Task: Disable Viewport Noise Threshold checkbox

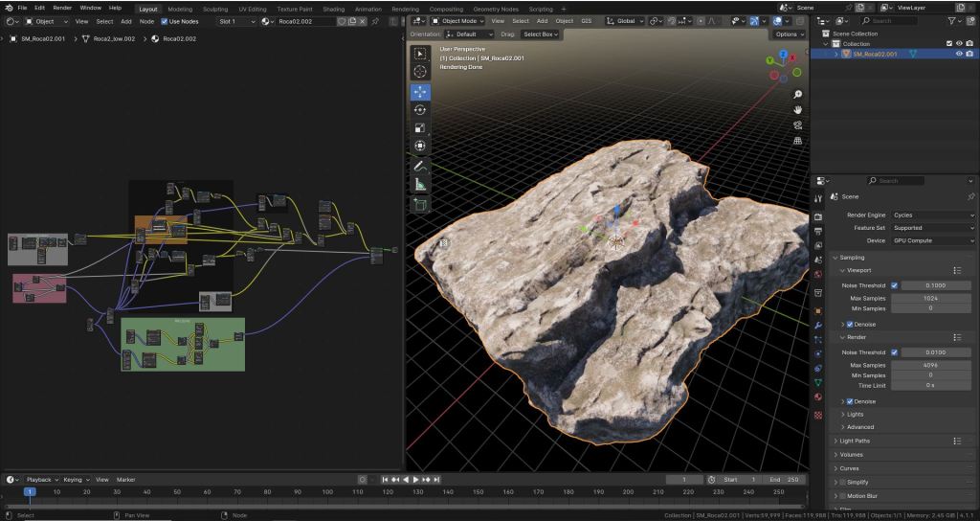Action: tap(895, 285)
